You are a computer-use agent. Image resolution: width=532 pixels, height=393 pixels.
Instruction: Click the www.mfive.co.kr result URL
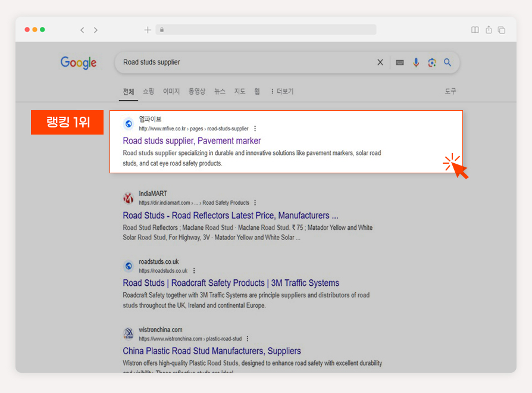193,129
